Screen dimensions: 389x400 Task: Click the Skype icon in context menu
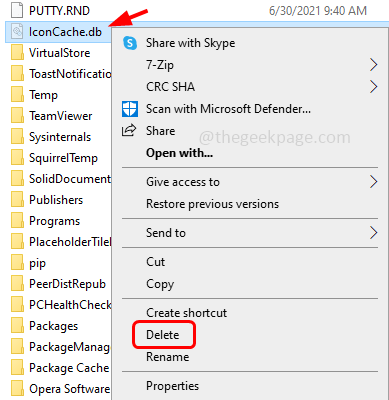tap(130, 43)
